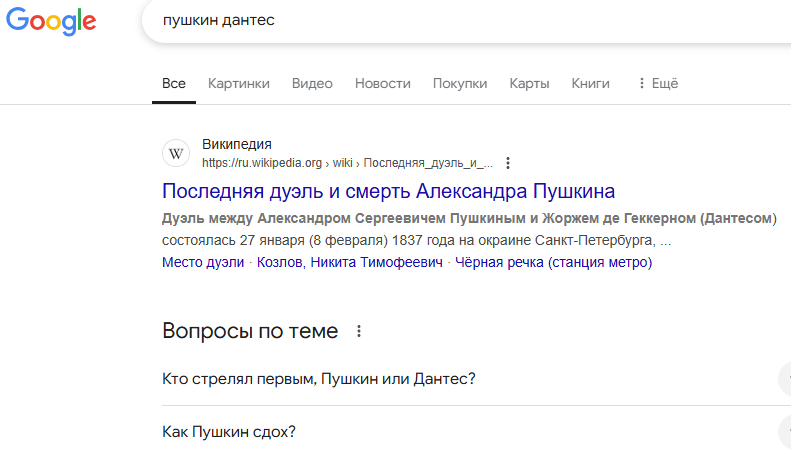The height and width of the screenshot is (453, 791).
Task: Expand the question 'Как Пушкин сдох?'
Action: click(476, 432)
